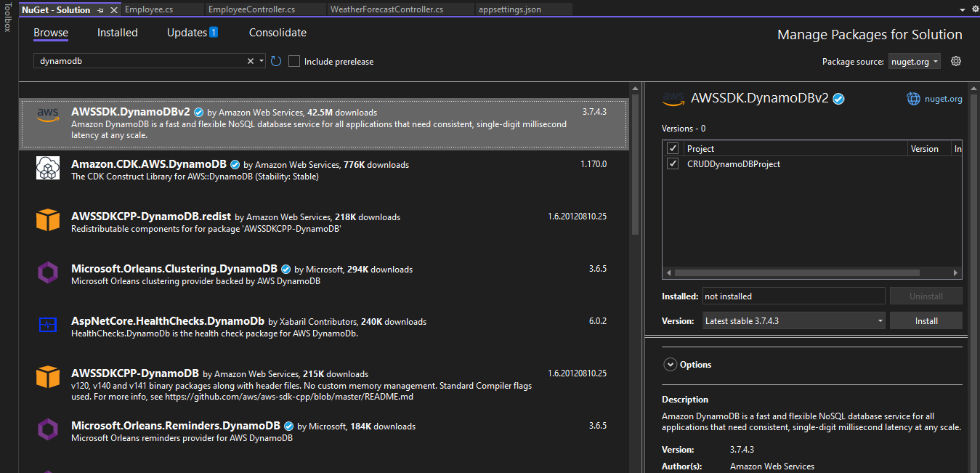Select the Microsoft.Orleans.Clustering.DynamoDB package name

click(x=174, y=269)
